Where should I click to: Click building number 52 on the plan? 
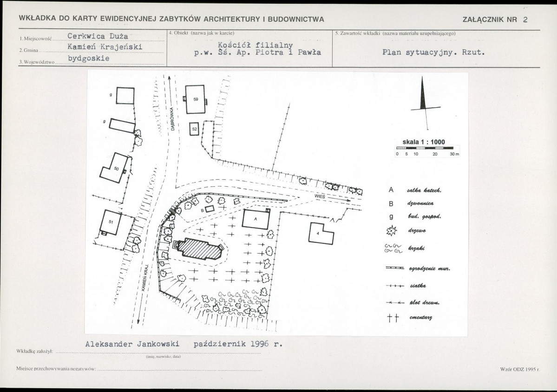click(x=194, y=130)
